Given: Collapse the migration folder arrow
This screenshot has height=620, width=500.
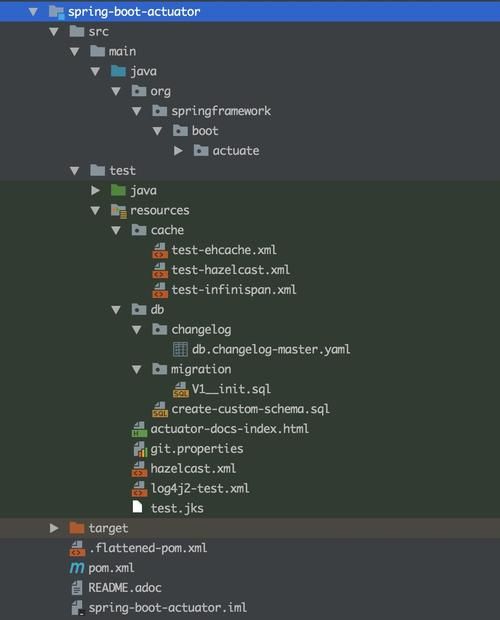Looking at the screenshot, I should 136,369.
